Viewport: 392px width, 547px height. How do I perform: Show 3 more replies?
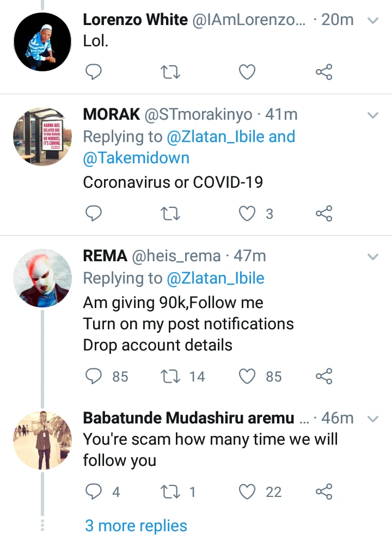coord(136,526)
